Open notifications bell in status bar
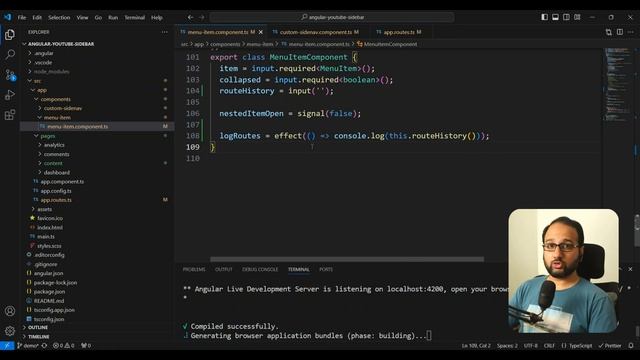The height and width of the screenshot is (360, 640). 631,345
